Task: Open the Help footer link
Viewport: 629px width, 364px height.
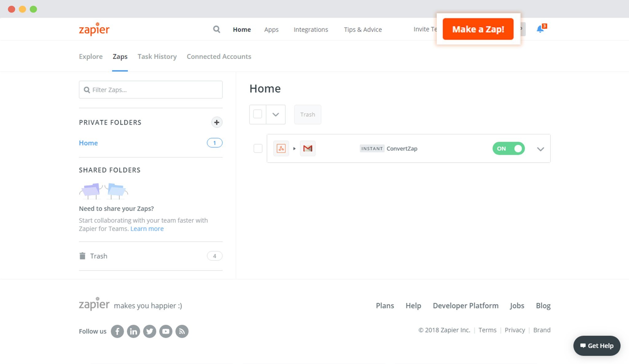Action: point(413,306)
